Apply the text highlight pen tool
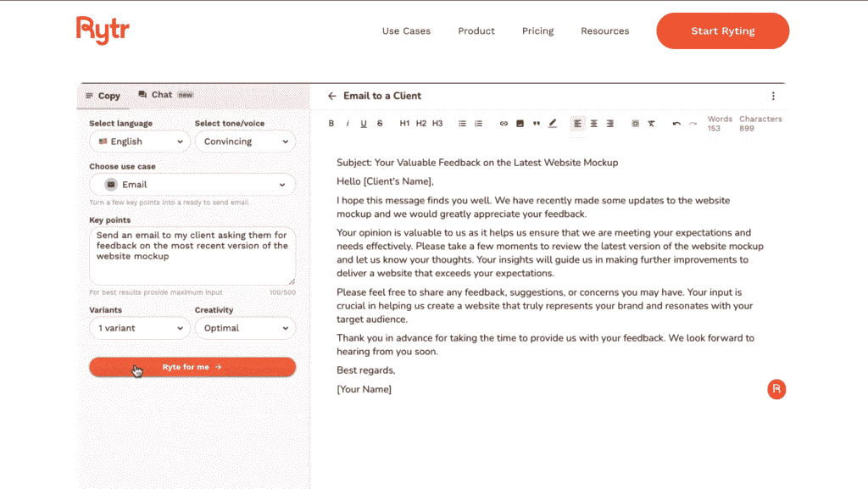Viewport: 868px width, 489px height. 552,124
